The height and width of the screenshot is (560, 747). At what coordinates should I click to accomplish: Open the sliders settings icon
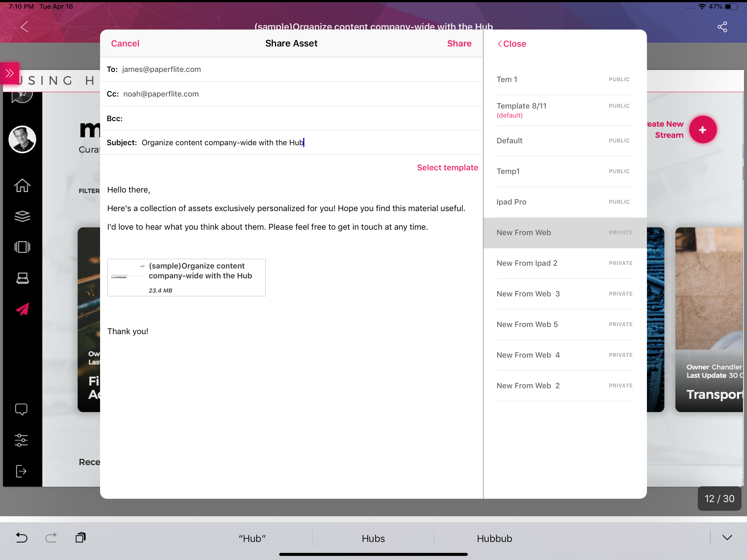pyautogui.click(x=21, y=440)
